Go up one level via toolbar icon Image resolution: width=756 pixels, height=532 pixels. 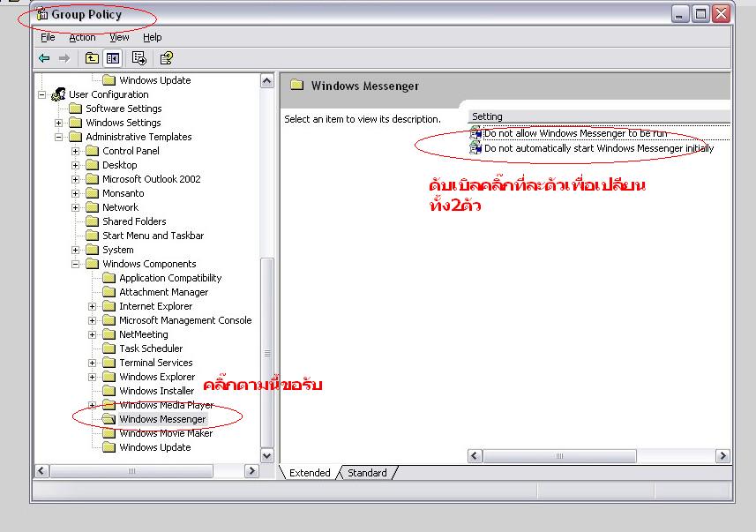pos(92,58)
